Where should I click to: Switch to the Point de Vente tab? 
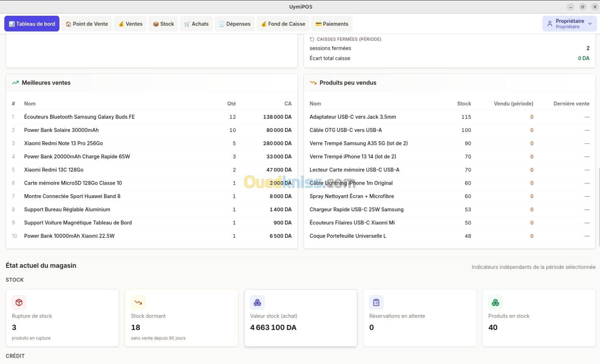tap(87, 24)
